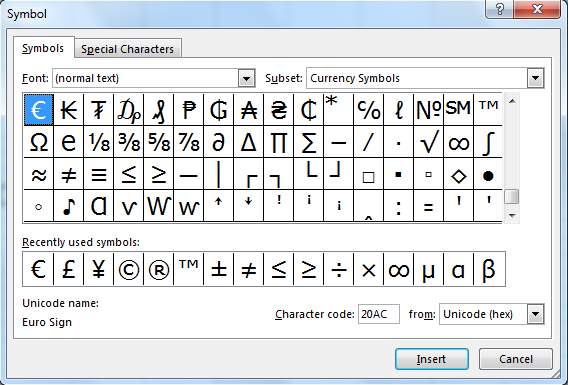Choose the copyright symbol from recently used

coord(129,269)
